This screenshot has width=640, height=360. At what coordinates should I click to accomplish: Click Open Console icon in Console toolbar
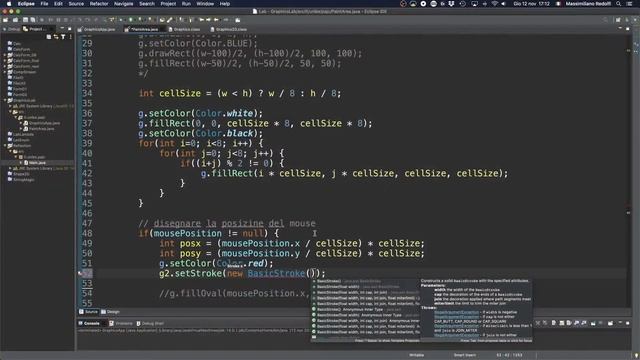tap(610, 323)
